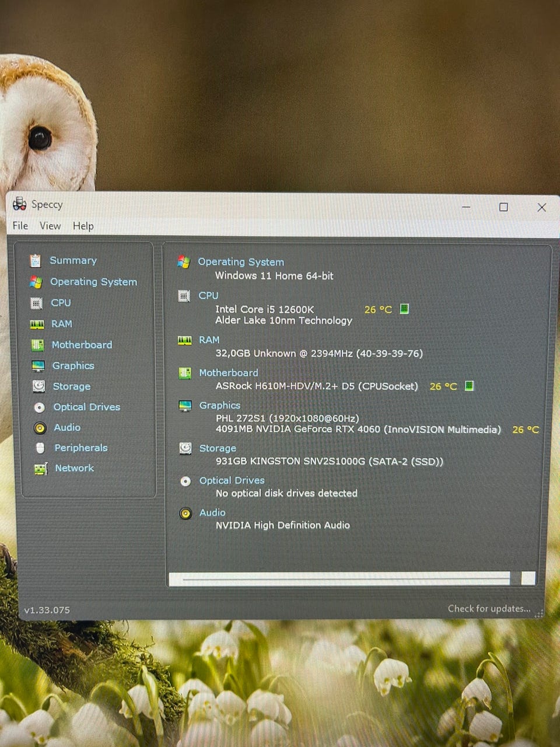Click the Motherboard icon in sidebar
This screenshot has width=560, height=747.
[x=37, y=345]
